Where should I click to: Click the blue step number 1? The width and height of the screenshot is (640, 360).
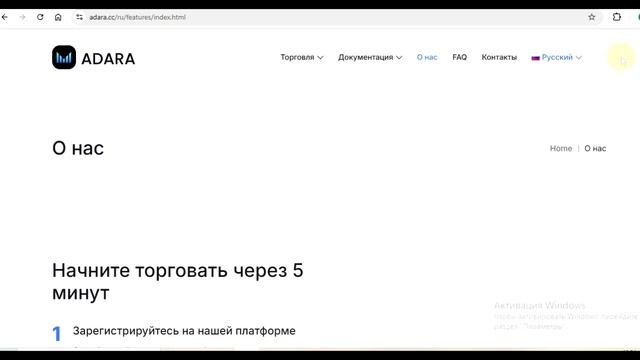pyautogui.click(x=57, y=333)
